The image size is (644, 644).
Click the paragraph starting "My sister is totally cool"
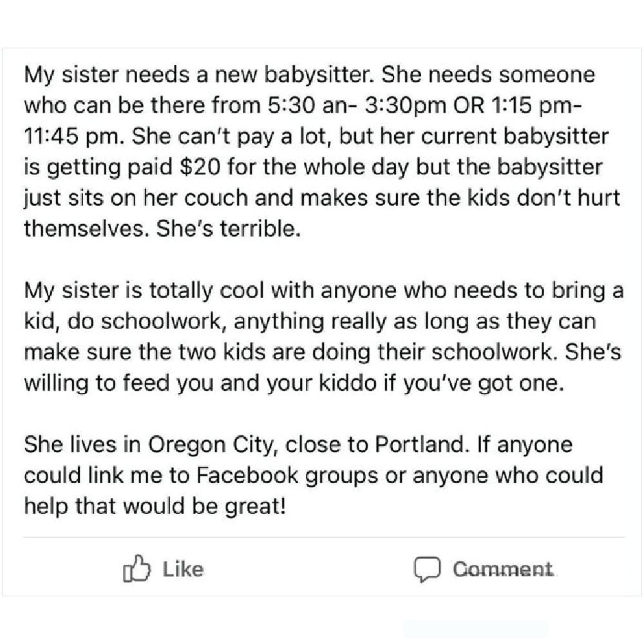click(322, 337)
